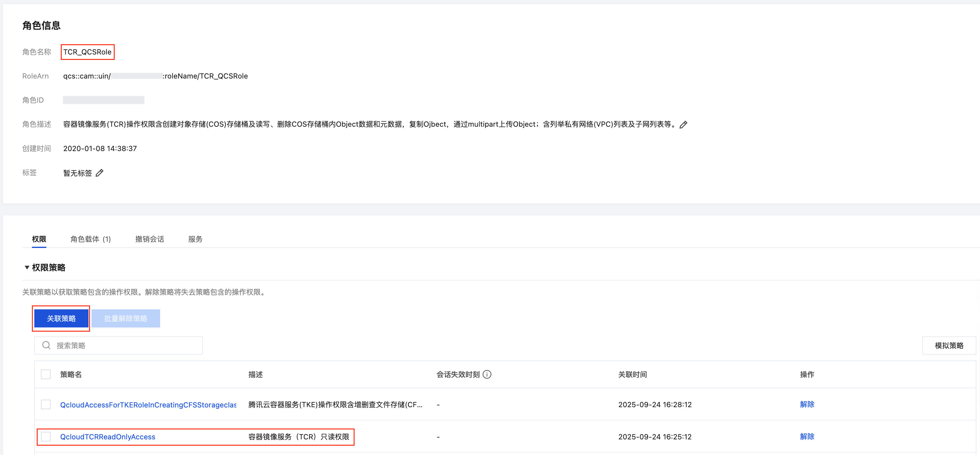Open the 服务 tab
This screenshot has width=980, height=455.
click(x=195, y=239)
